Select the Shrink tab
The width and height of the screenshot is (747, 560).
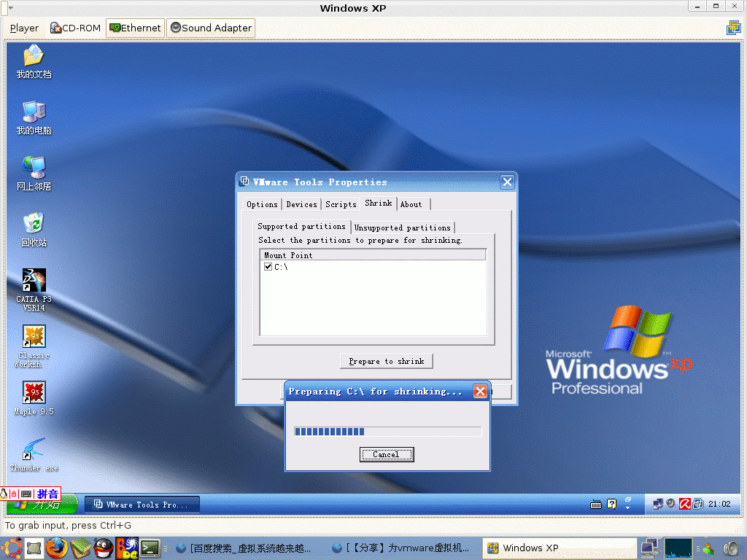pyautogui.click(x=379, y=203)
